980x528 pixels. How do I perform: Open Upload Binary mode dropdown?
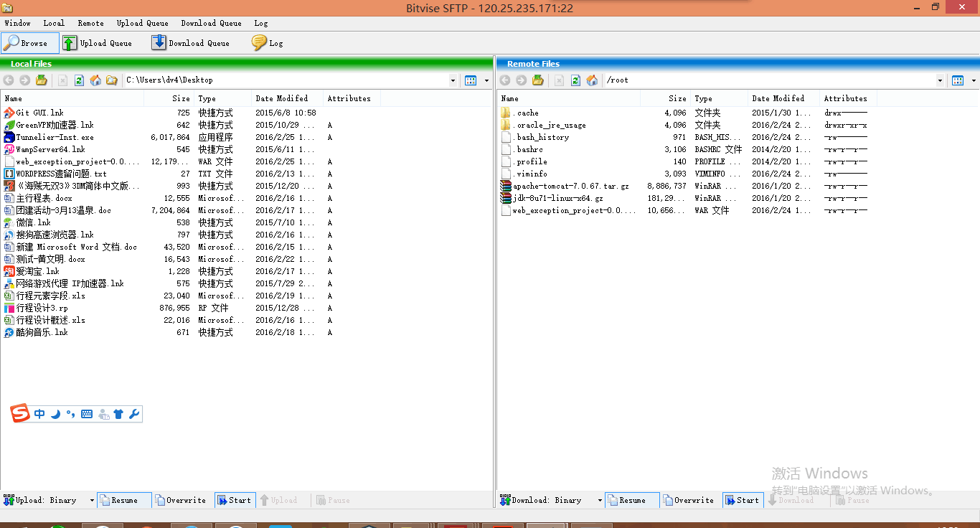(92, 500)
